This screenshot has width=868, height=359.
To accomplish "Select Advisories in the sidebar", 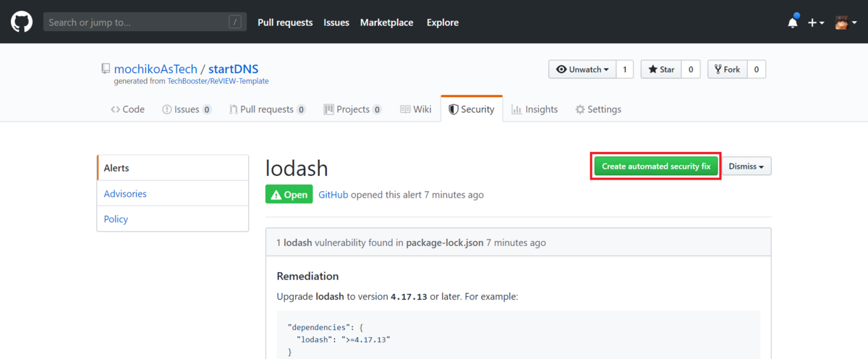I will [125, 194].
